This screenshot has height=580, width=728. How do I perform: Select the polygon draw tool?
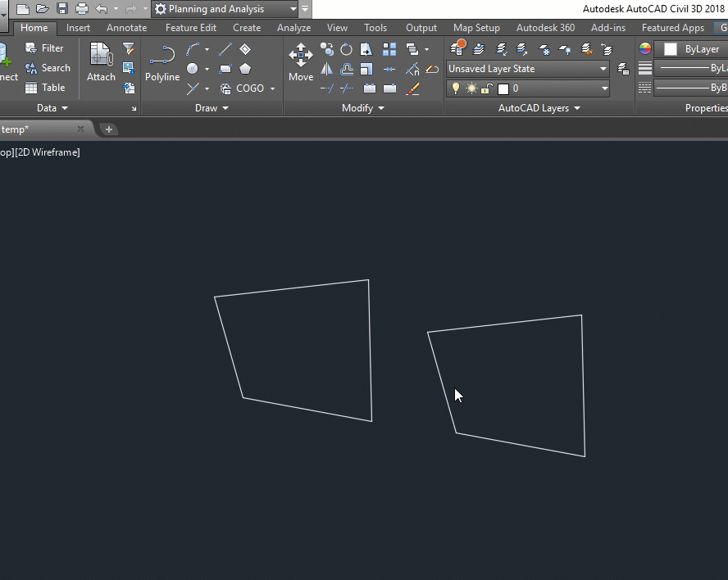point(245,69)
